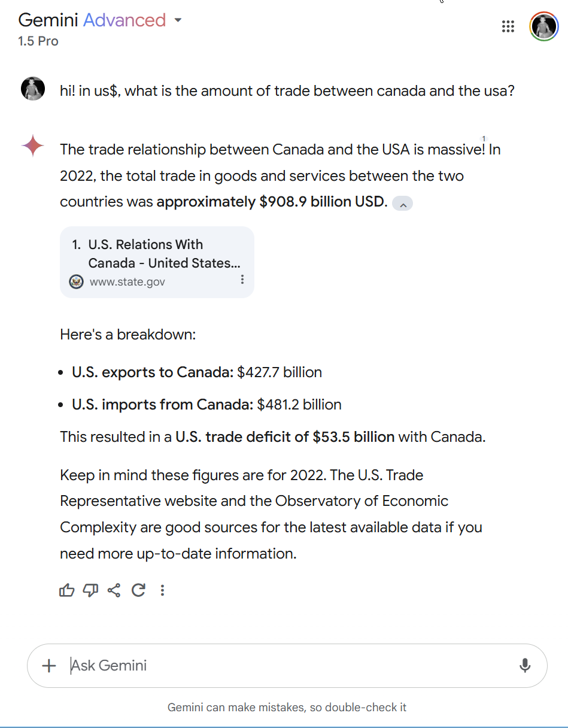Click the superscript citation number 1

(484, 139)
